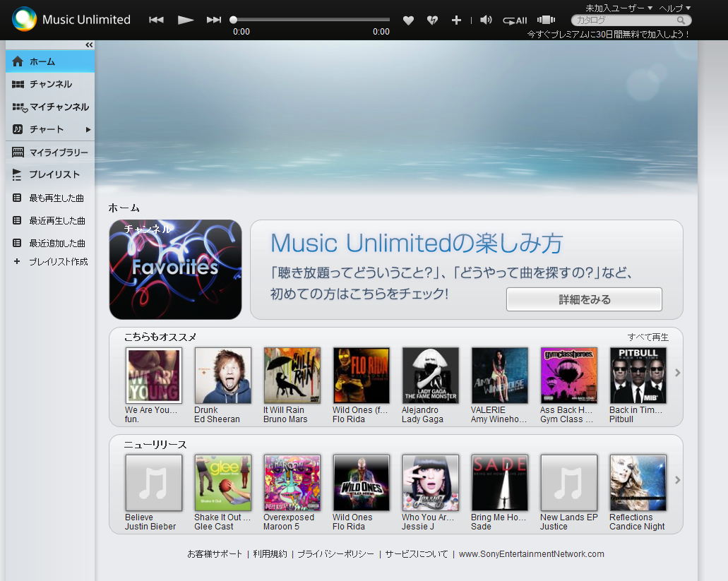Open the Believe Justin Bieber placeholder cover
Screen dimensions: 728x581
click(154, 483)
